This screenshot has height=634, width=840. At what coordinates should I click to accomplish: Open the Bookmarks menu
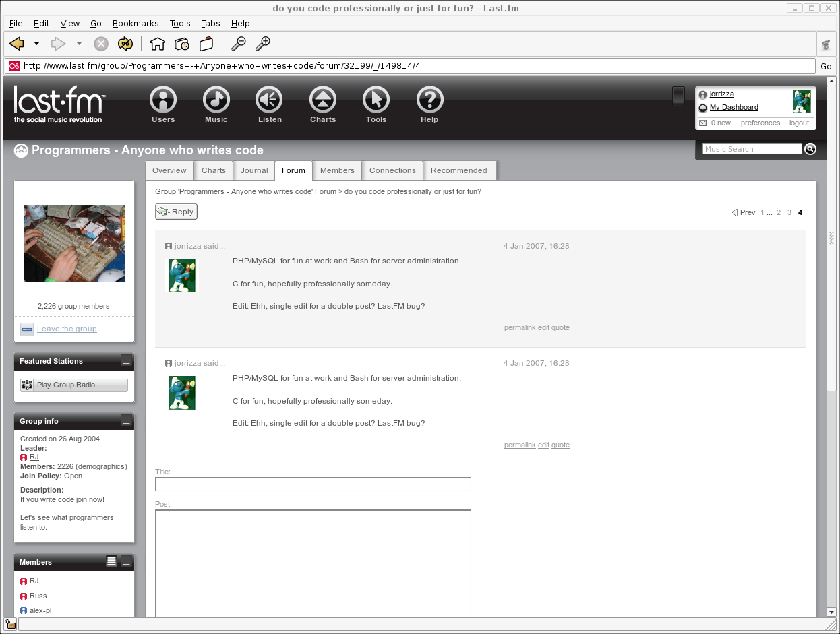pyautogui.click(x=136, y=23)
